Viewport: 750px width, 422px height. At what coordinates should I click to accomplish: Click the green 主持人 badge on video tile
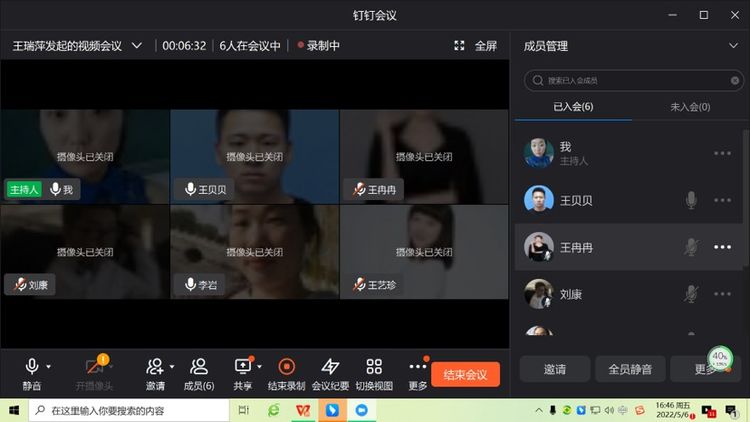24,189
